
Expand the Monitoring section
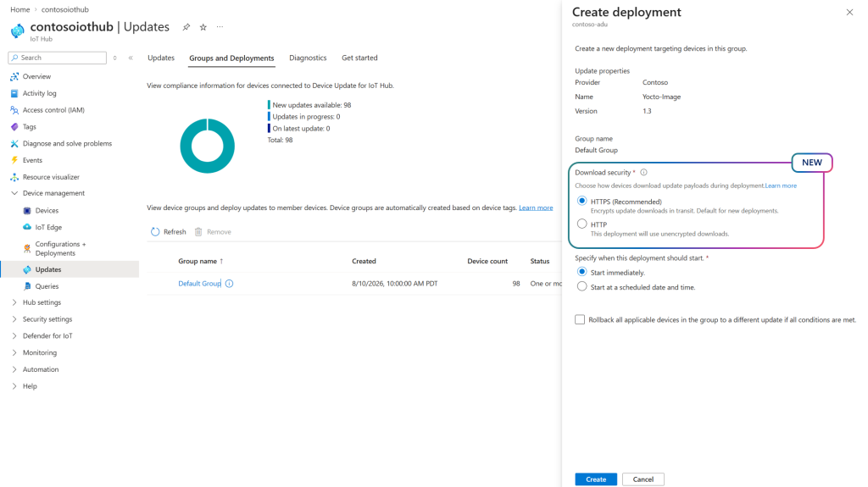[x=14, y=352]
